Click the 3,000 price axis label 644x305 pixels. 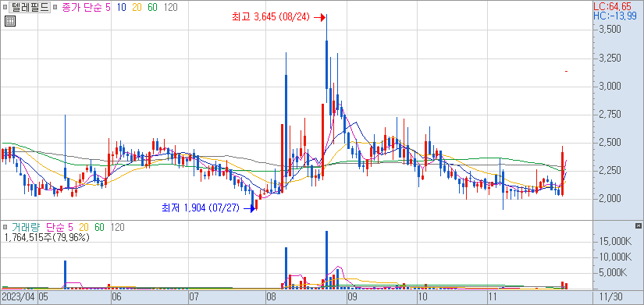click(x=610, y=87)
